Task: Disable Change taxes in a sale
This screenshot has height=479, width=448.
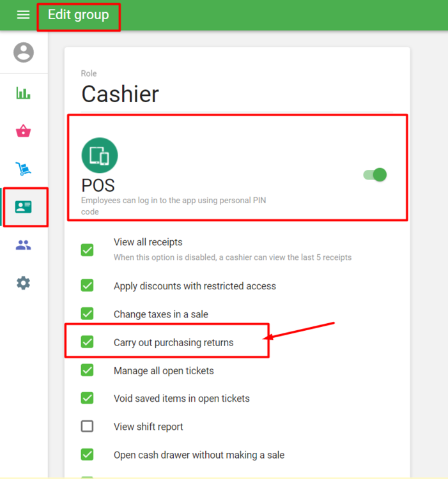Action: tap(88, 314)
